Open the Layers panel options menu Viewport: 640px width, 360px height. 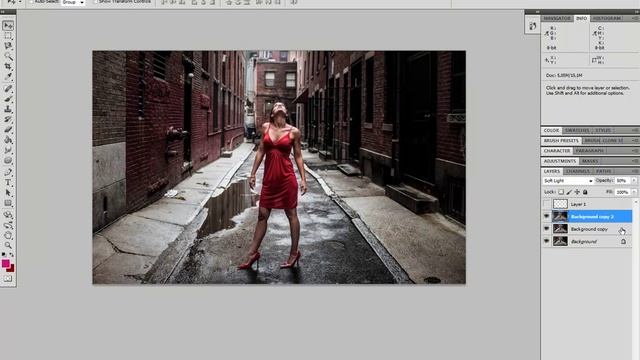[635, 171]
